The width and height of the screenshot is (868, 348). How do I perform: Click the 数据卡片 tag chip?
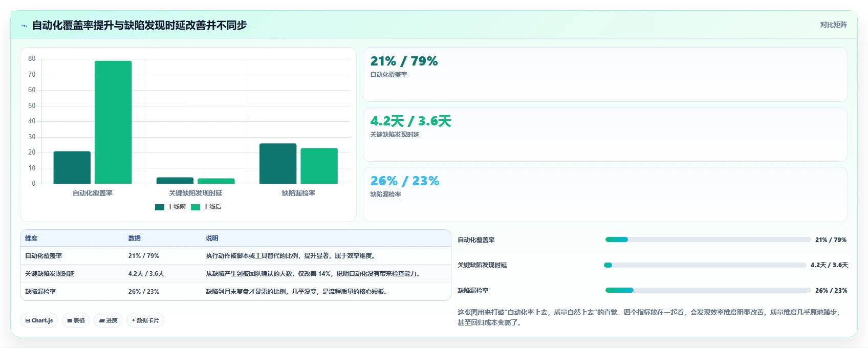click(x=145, y=320)
